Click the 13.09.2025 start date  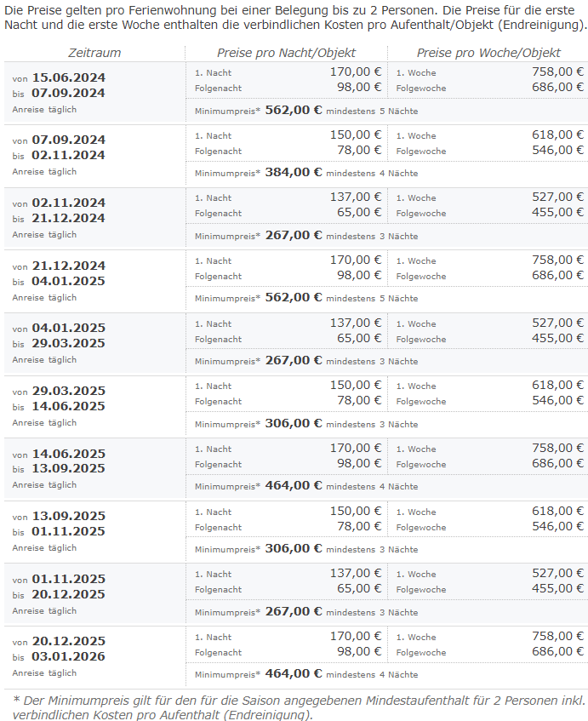tap(68, 516)
